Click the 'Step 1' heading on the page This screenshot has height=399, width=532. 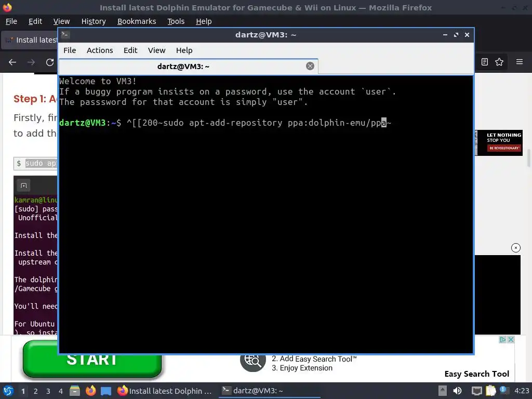click(x=35, y=99)
